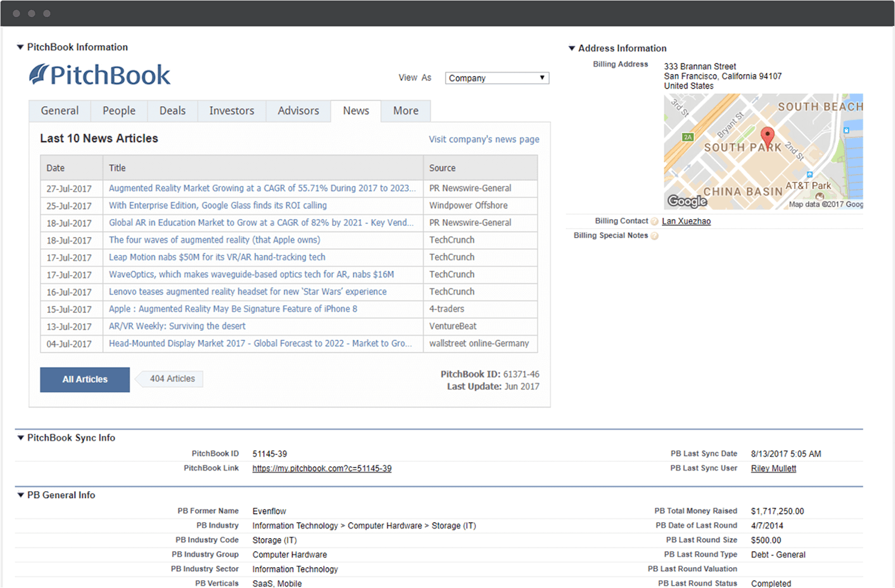This screenshot has height=588, width=895.
Task: Click the Billing Special Notes help icon
Action: click(654, 236)
